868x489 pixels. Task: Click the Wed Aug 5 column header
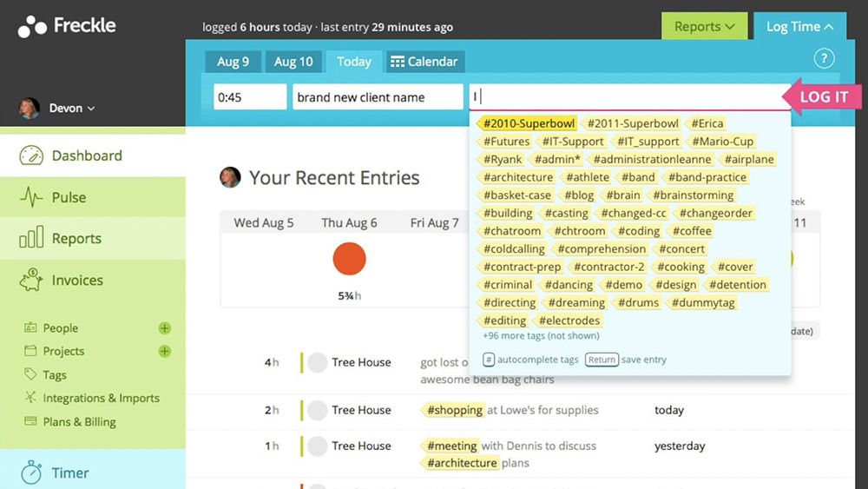click(x=264, y=223)
